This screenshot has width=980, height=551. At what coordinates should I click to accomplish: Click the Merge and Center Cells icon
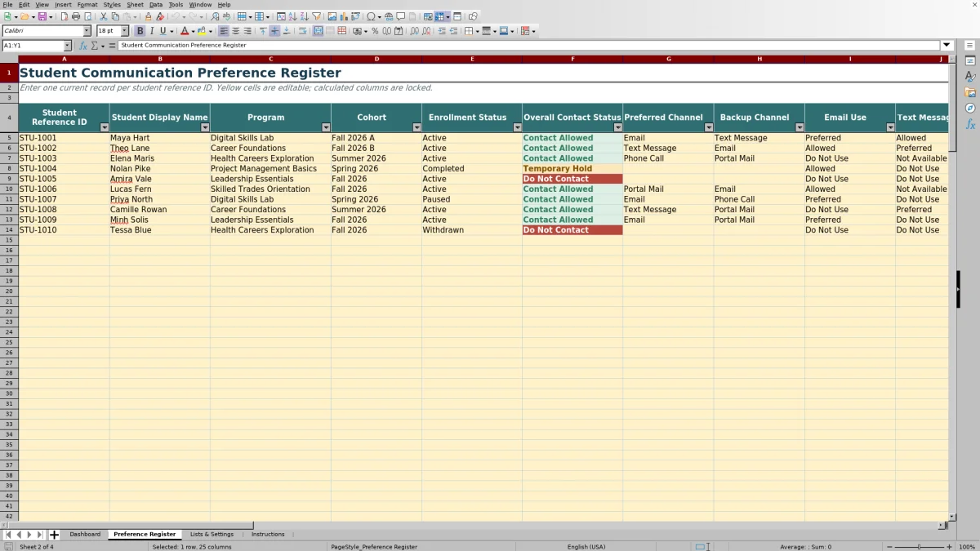(x=318, y=31)
